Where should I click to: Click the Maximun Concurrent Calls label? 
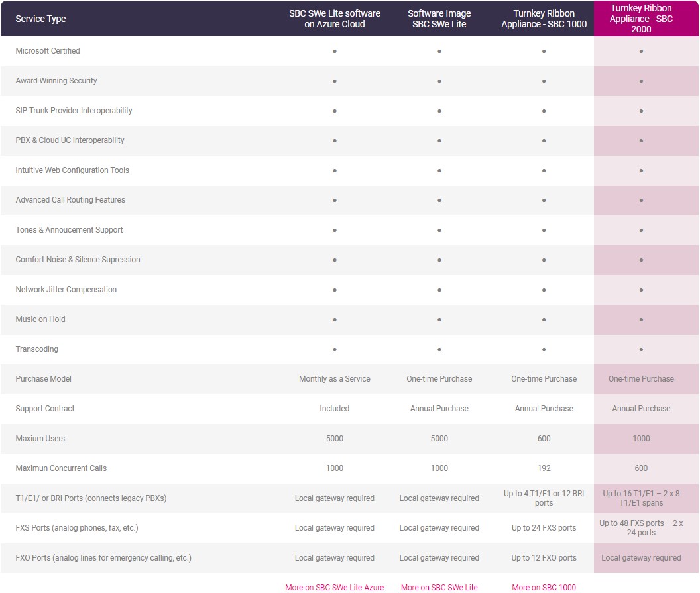coord(61,468)
